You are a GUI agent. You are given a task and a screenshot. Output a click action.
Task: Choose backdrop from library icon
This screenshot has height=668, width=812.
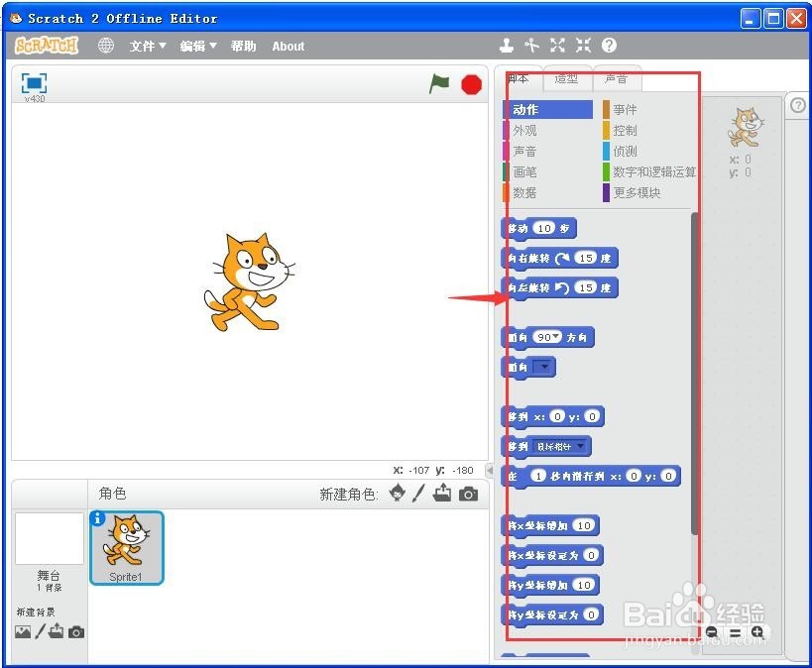(23, 631)
